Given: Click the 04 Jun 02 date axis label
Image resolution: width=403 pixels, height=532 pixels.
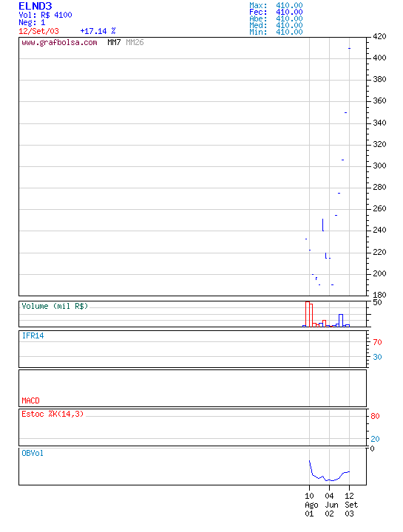Looking at the screenshot, I should 331,505.
